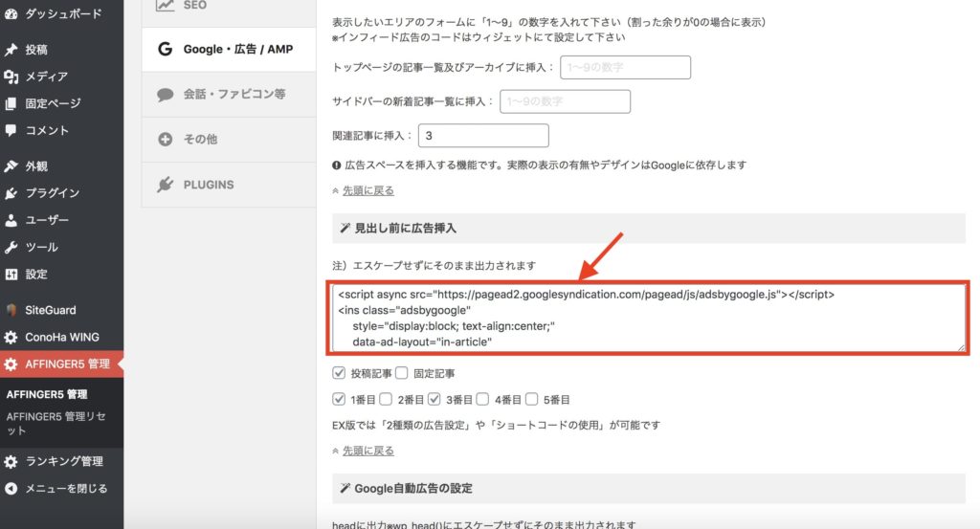Switch to the 会話・ファビコン等 tab
The image size is (980, 529).
click(229, 95)
